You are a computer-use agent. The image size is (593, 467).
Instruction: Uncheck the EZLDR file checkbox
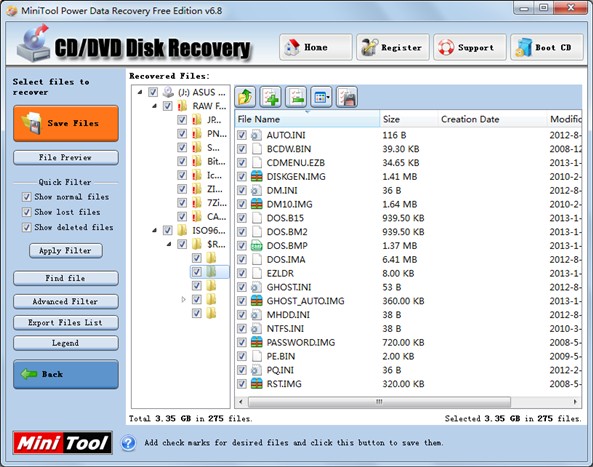(242, 273)
